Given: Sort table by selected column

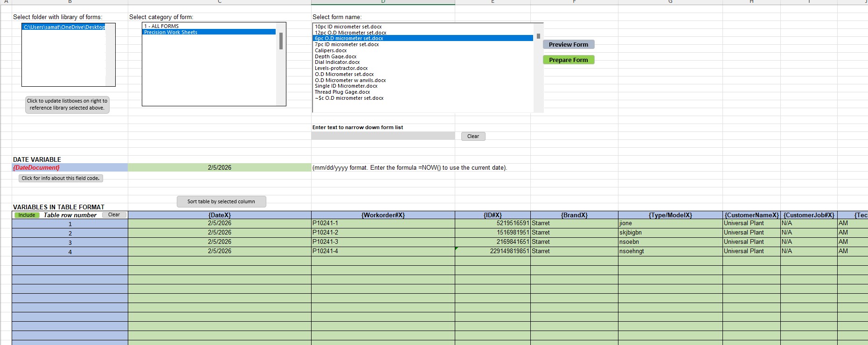Looking at the screenshot, I should coord(221,201).
